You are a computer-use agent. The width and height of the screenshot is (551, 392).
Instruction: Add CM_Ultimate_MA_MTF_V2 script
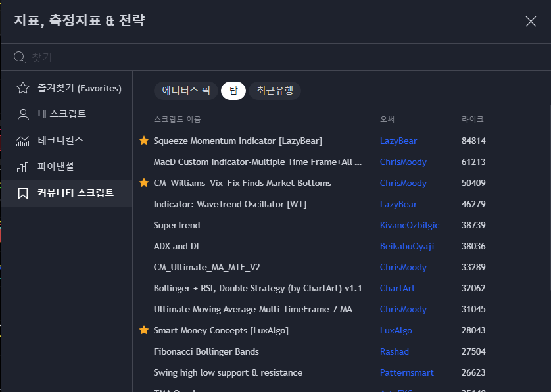pos(206,268)
